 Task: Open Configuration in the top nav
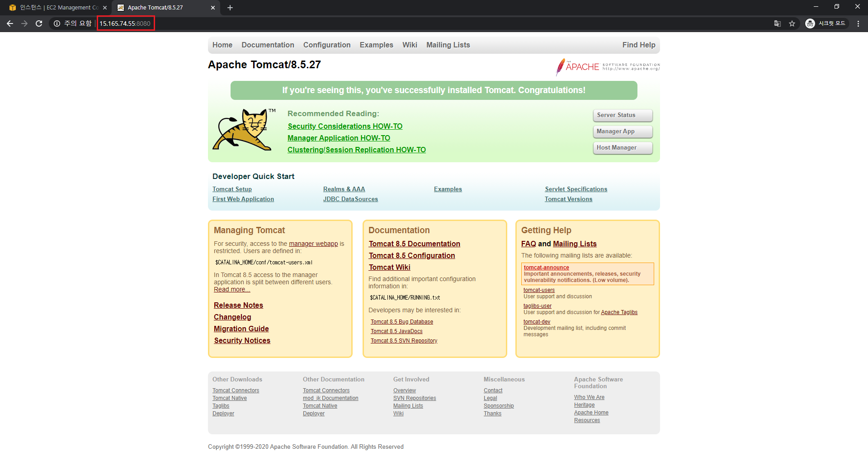click(327, 45)
